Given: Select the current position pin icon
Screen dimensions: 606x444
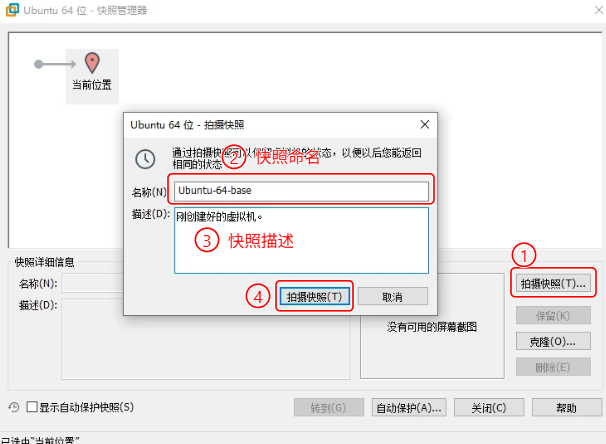Looking at the screenshot, I should click(x=92, y=63).
